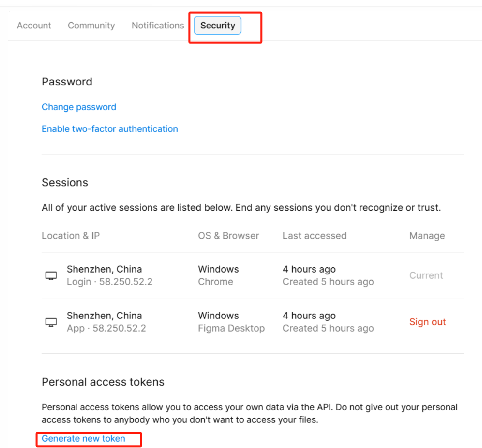Click the Personal access tokens heading
The image size is (482, 448).
(x=103, y=382)
